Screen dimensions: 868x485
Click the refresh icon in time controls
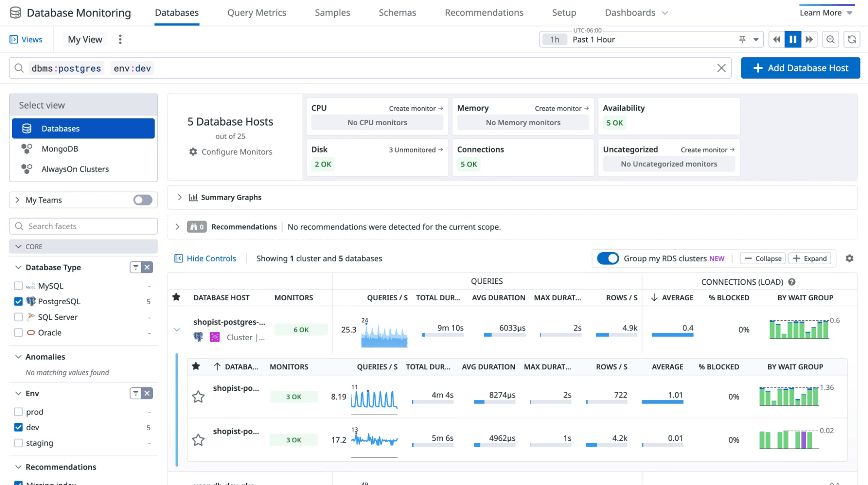851,40
